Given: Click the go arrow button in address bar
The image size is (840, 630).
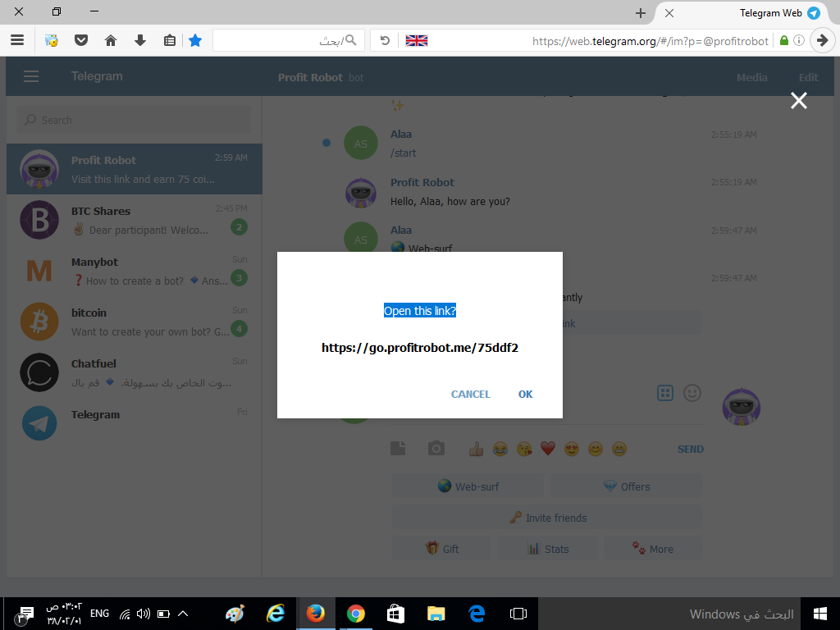Looking at the screenshot, I should pos(822,40).
